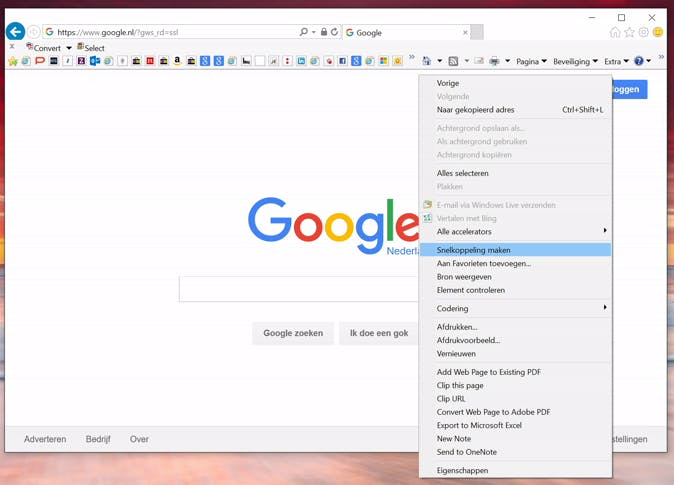
Task: Click the Adobe Convert toolbar button
Action: click(x=44, y=48)
